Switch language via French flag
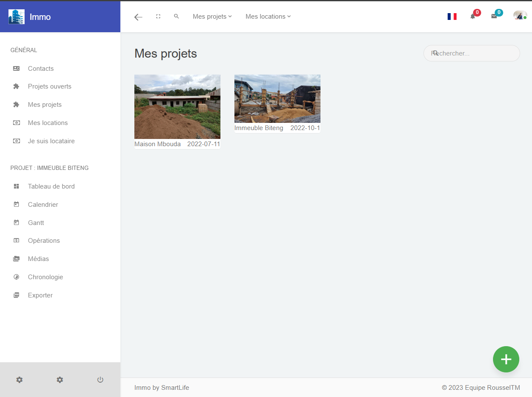 click(x=452, y=17)
